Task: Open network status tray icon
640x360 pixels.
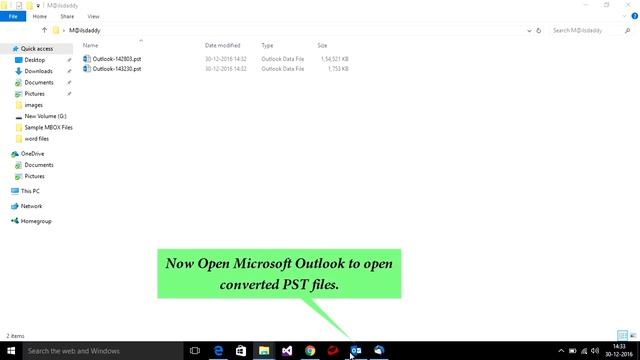Action: click(584, 351)
